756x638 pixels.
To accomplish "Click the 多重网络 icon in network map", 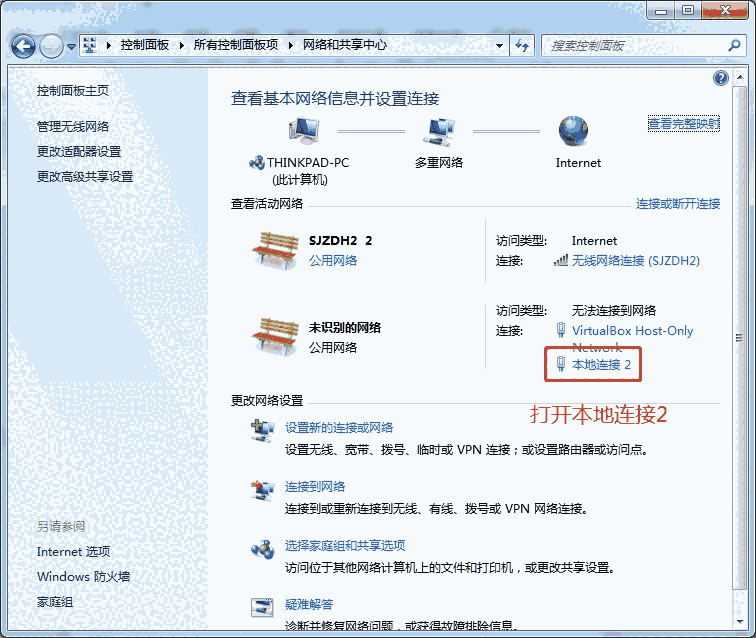I will pos(439,131).
